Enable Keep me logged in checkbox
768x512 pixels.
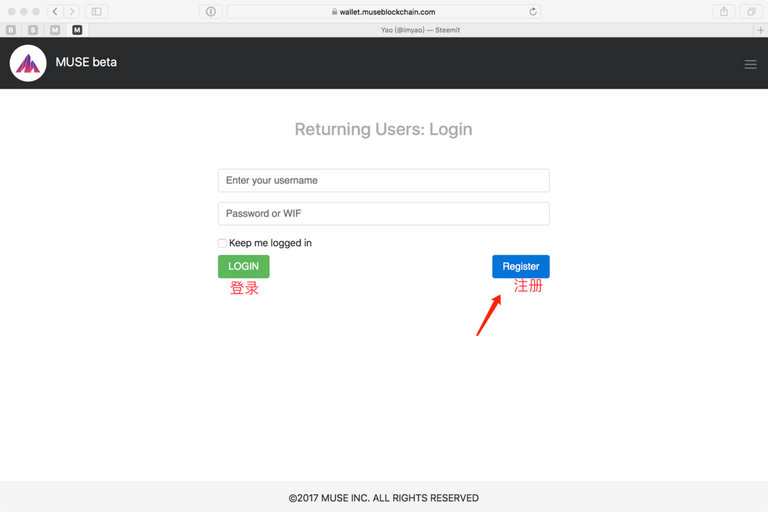[222, 243]
